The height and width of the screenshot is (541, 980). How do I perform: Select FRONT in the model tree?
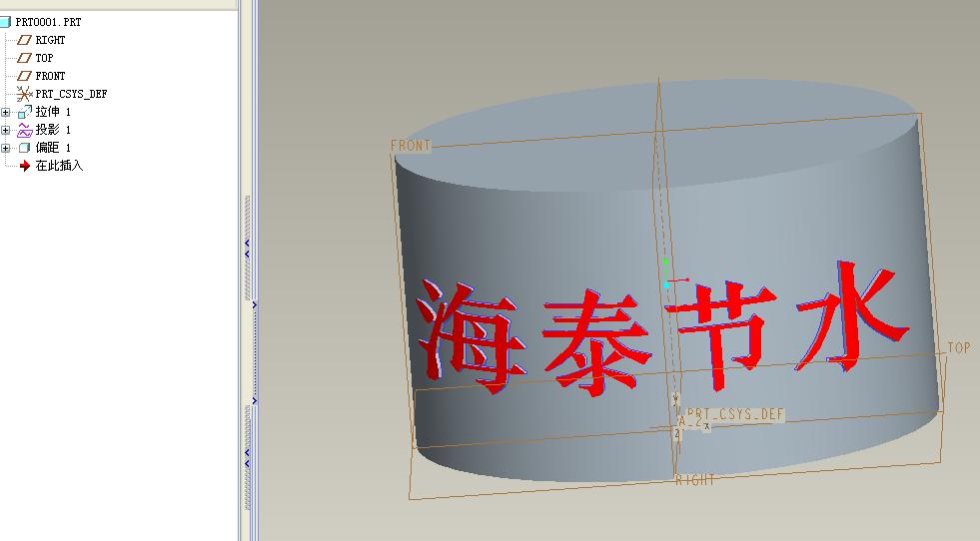[x=50, y=76]
